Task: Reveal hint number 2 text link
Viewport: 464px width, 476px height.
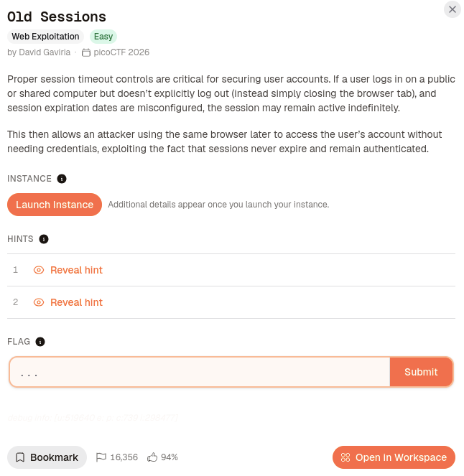Action: pos(76,302)
